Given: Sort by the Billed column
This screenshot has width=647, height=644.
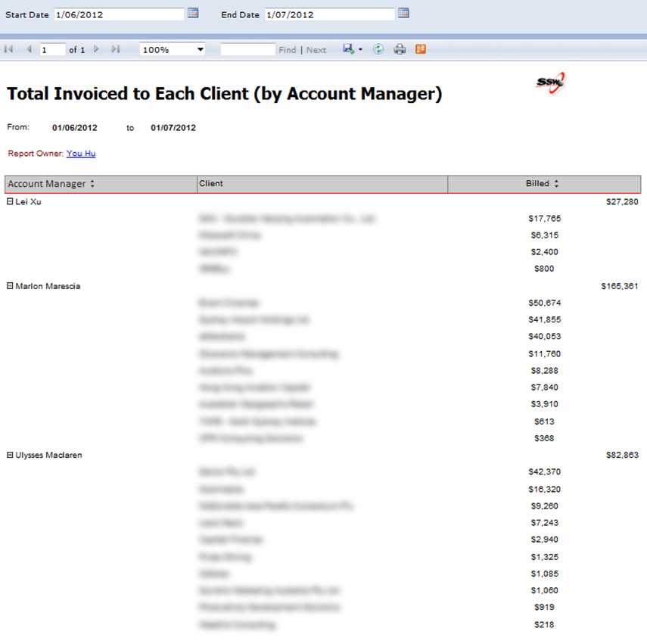Looking at the screenshot, I should point(556,184).
